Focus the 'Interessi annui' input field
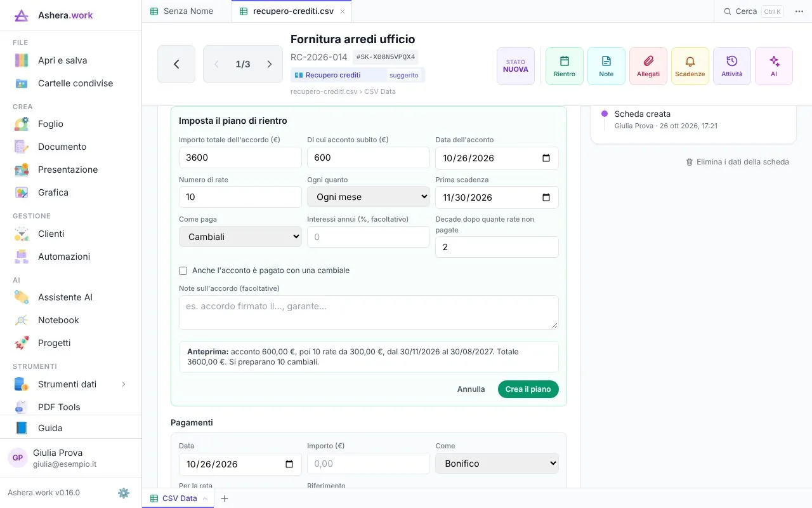The width and height of the screenshot is (812, 508). [x=369, y=237]
